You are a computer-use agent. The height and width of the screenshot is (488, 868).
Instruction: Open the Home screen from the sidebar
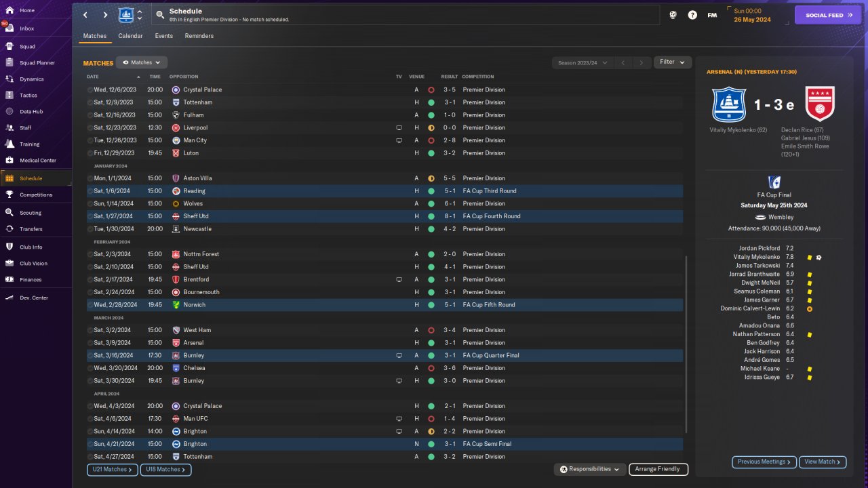(27, 11)
